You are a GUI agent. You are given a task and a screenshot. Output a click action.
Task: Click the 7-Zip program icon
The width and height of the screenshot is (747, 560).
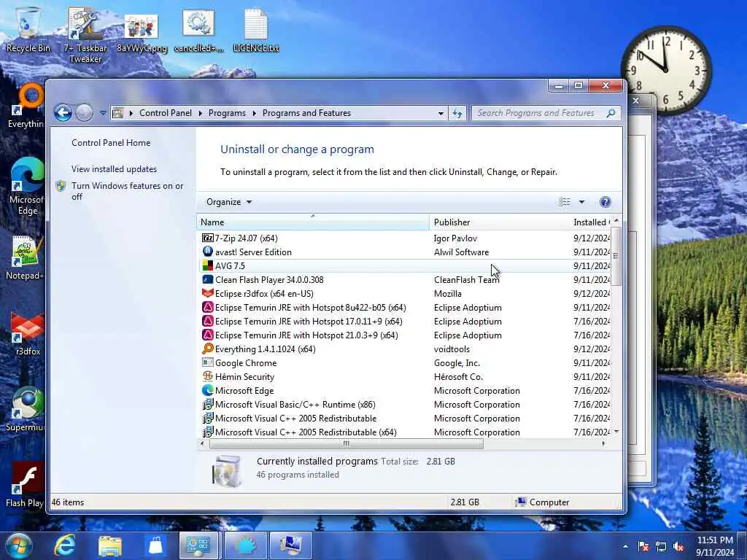coord(207,238)
